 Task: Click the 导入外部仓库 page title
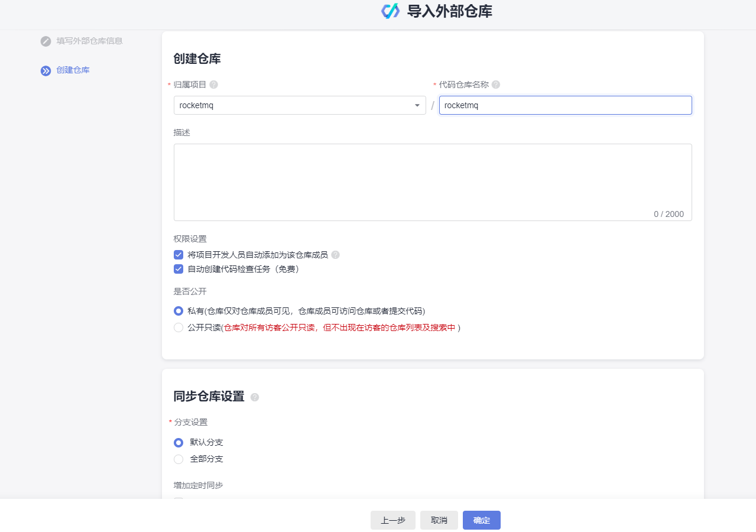[x=450, y=11]
